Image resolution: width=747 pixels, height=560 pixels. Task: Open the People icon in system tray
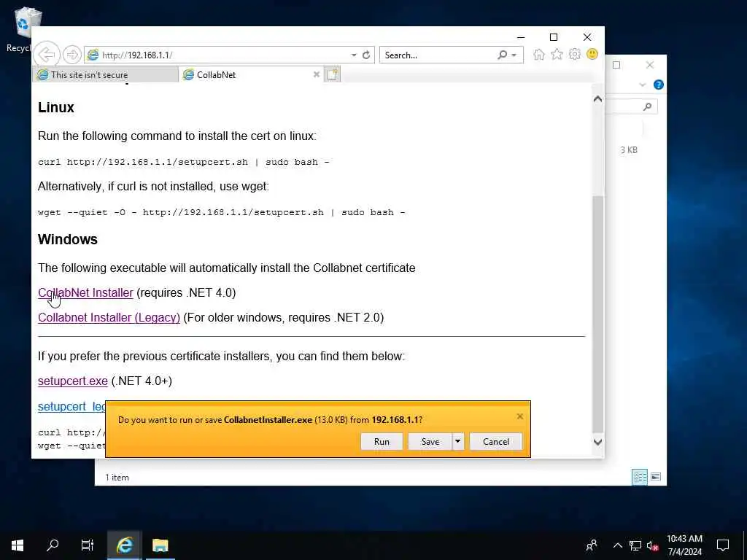tap(592, 545)
